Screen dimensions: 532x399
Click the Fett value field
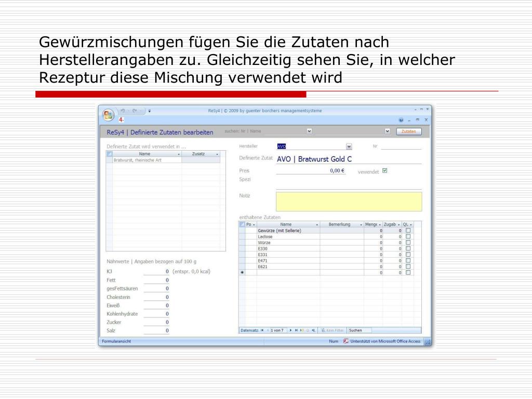pyautogui.click(x=156, y=280)
